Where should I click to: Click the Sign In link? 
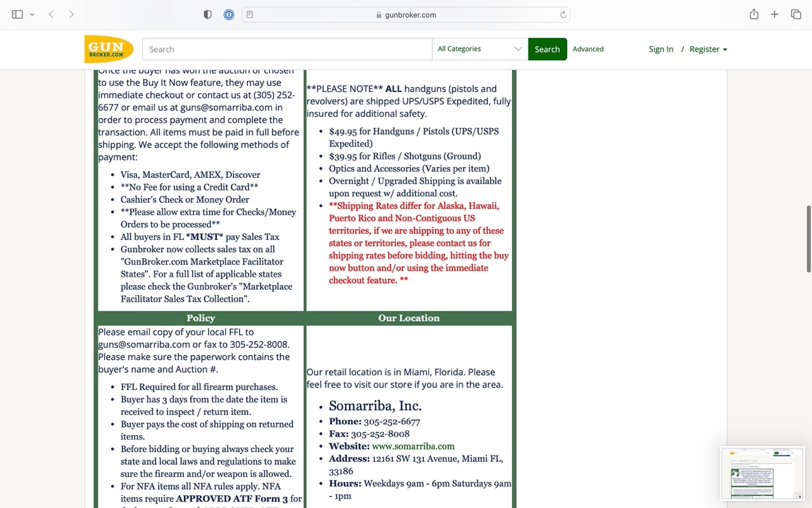pyautogui.click(x=661, y=49)
